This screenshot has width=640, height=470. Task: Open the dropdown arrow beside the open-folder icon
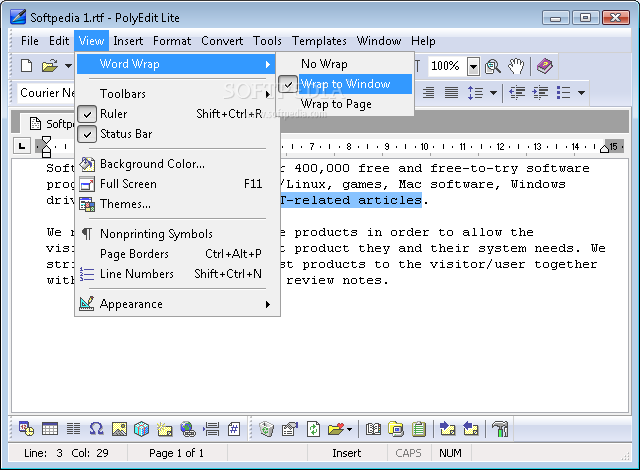pos(68,66)
